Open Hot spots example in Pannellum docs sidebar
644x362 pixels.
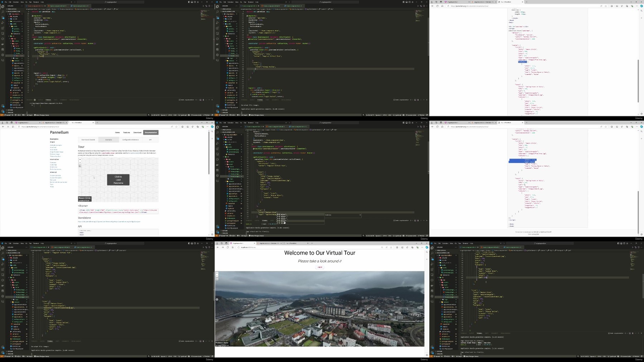click(x=53, y=180)
